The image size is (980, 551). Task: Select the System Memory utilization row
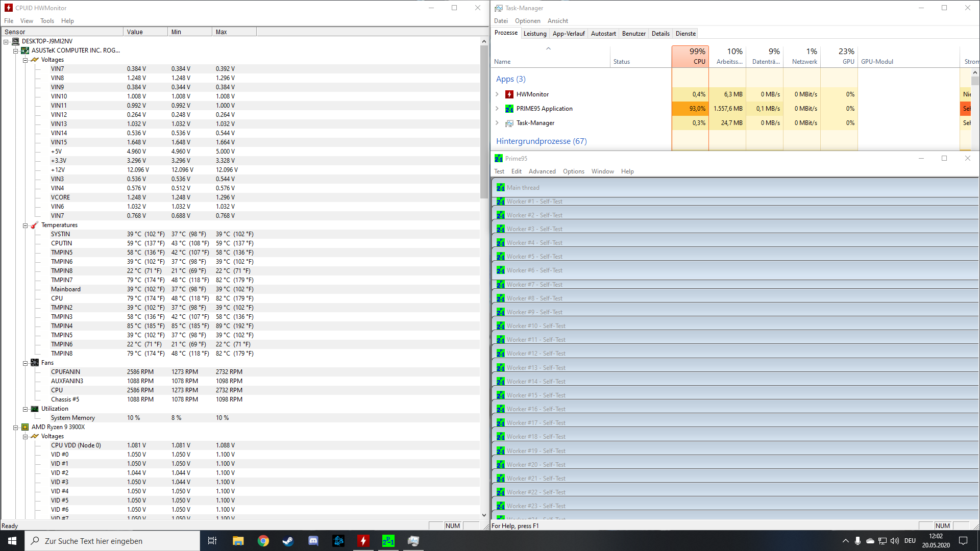(240, 418)
